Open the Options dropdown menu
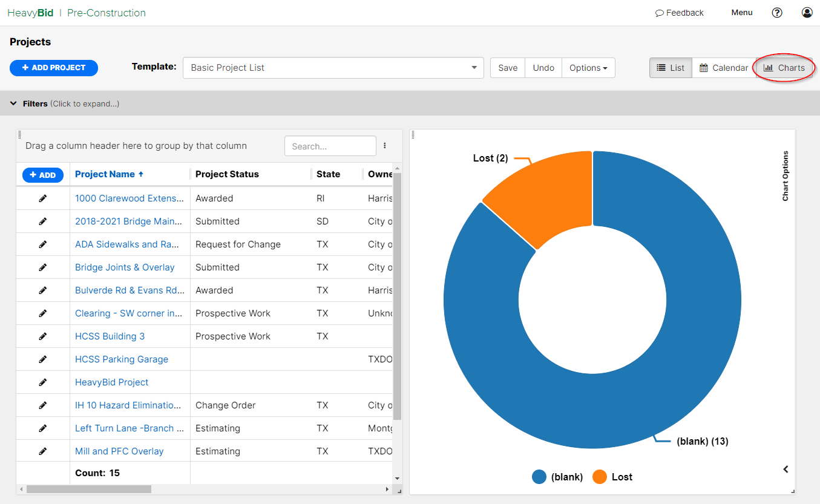820x504 pixels. (x=588, y=68)
